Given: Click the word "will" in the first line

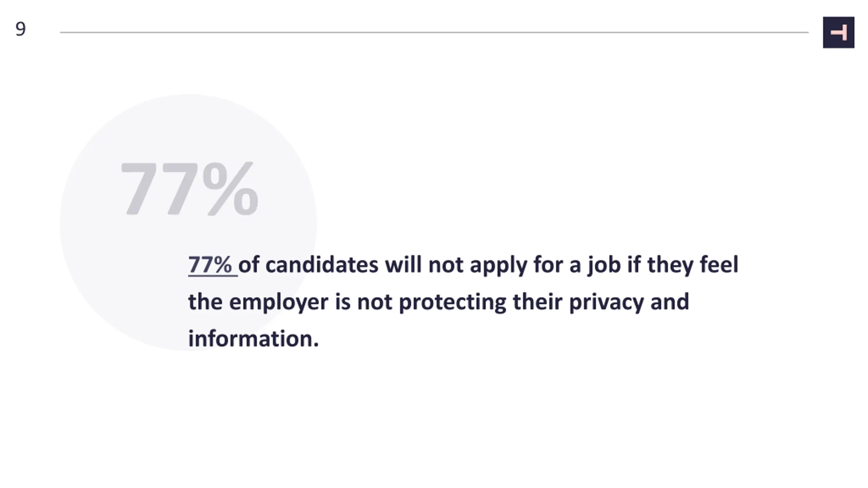Looking at the screenshot, I should pos(403,265).
